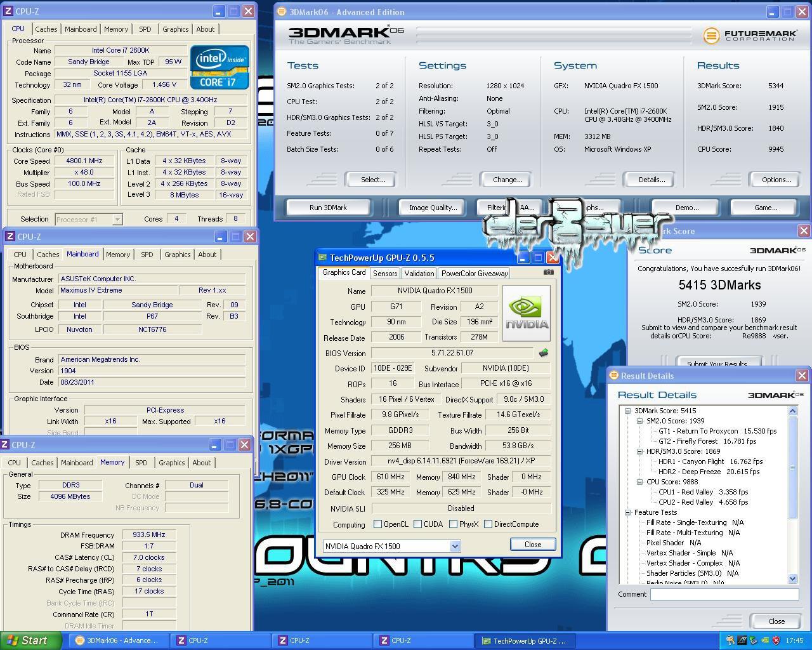Click the black ASUS-style tray icon beside the keys
812x650 pixels.
coord(742,640)
